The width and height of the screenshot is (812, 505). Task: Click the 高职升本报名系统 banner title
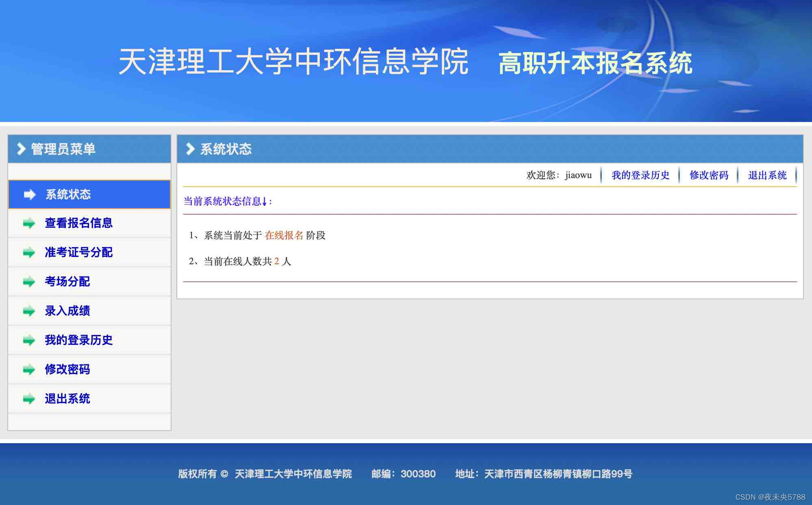point(595,63)
